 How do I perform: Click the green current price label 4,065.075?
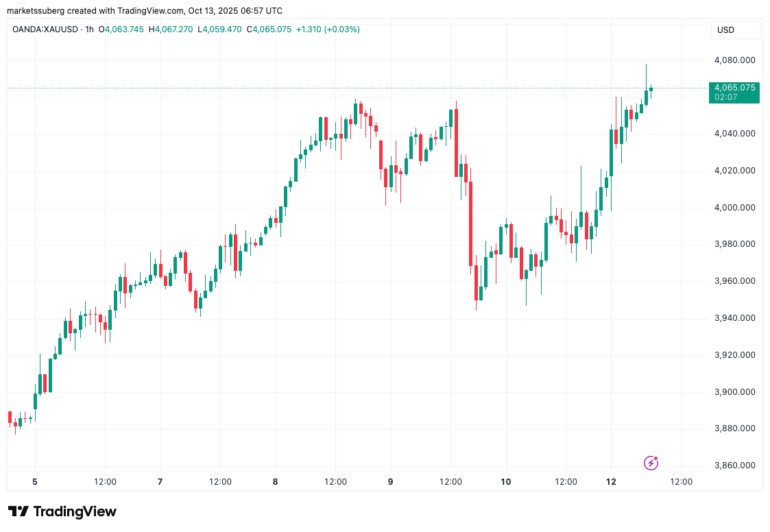734,88
